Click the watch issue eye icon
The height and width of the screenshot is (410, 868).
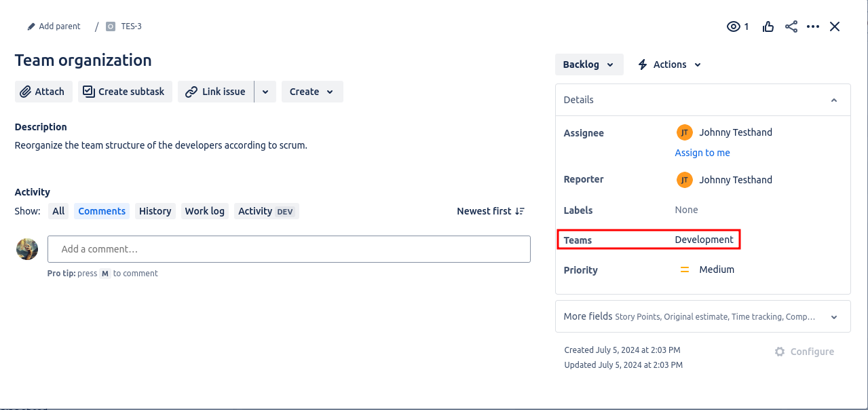[x=733, y=26]
